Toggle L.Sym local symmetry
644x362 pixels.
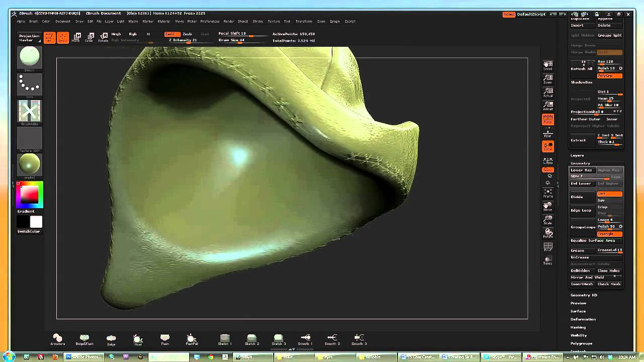pos(548,160)
